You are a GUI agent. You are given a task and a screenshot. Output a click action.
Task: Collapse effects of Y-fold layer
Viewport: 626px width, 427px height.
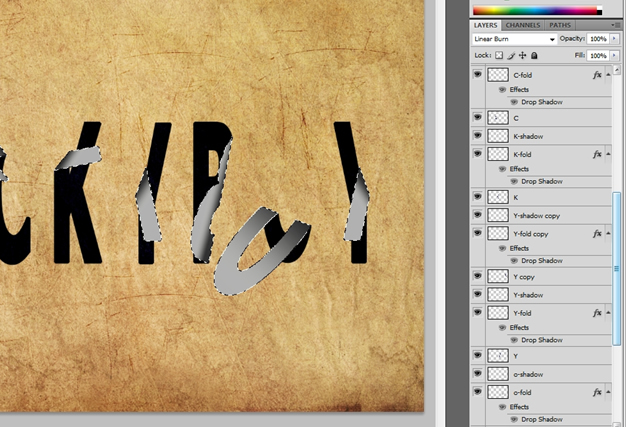pos(608,313)
